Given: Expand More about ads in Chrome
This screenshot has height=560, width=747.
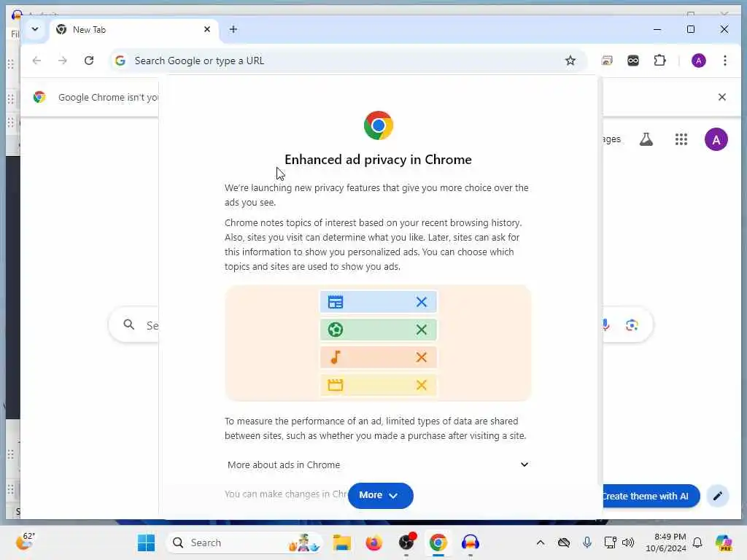Looking at the screenshot, I should [x=378, y=464].
